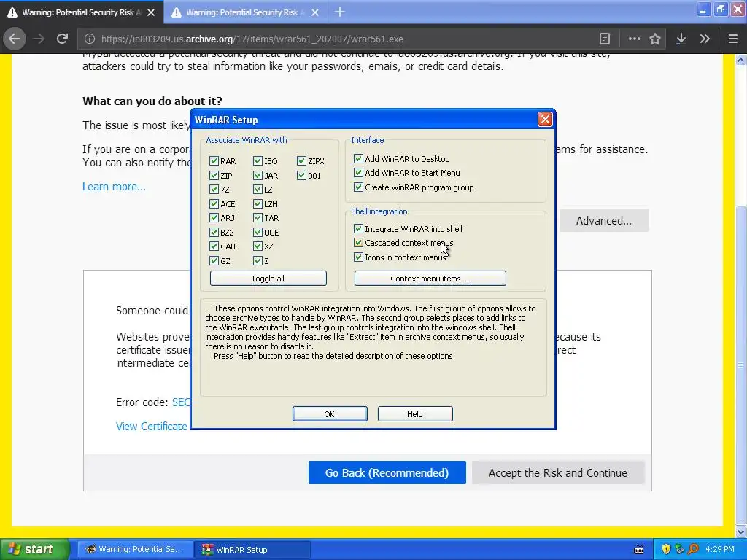
Task: Open the Learn more... link
Action: (x=114, y=187)
